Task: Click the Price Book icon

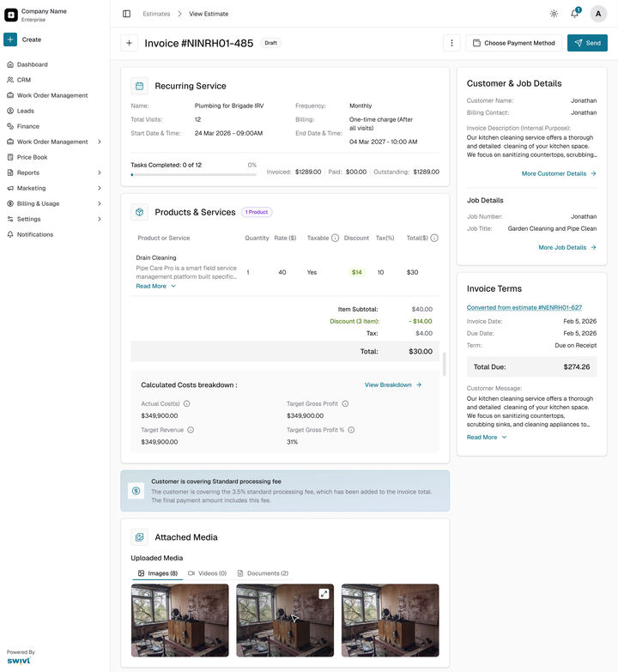Action: (x=10, y=157)
